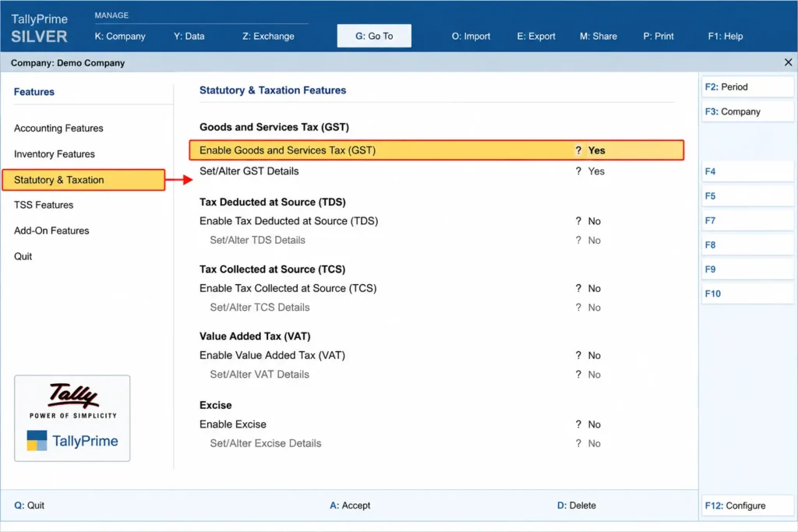
Task: Click the Features sidebar heading
Action: tap(34, 92)
